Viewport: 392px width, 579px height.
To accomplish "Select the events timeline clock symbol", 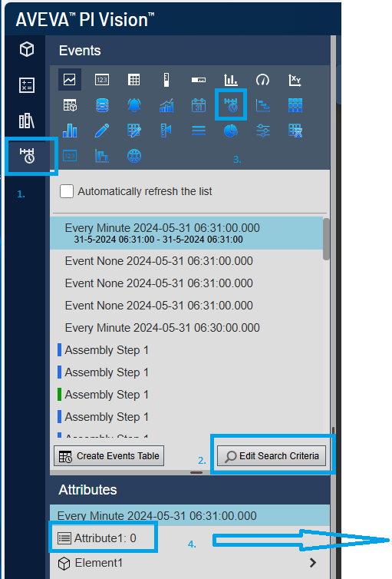I will (231, 104).
